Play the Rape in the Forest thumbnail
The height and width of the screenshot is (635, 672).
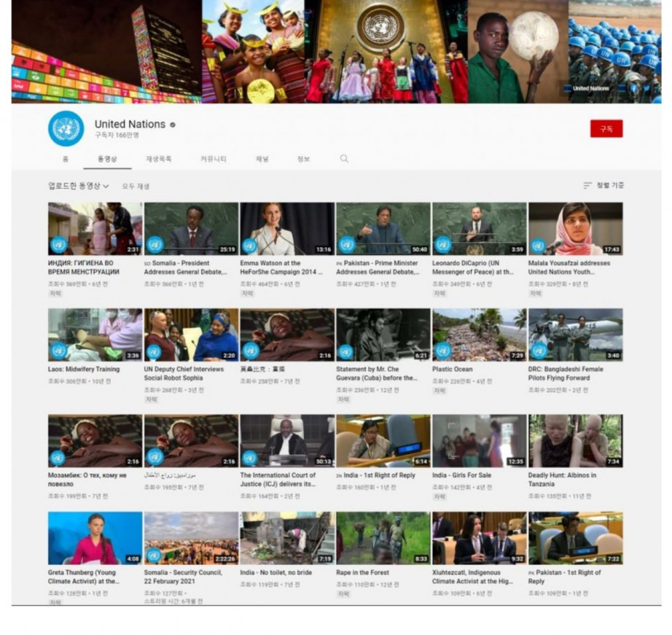383,538
